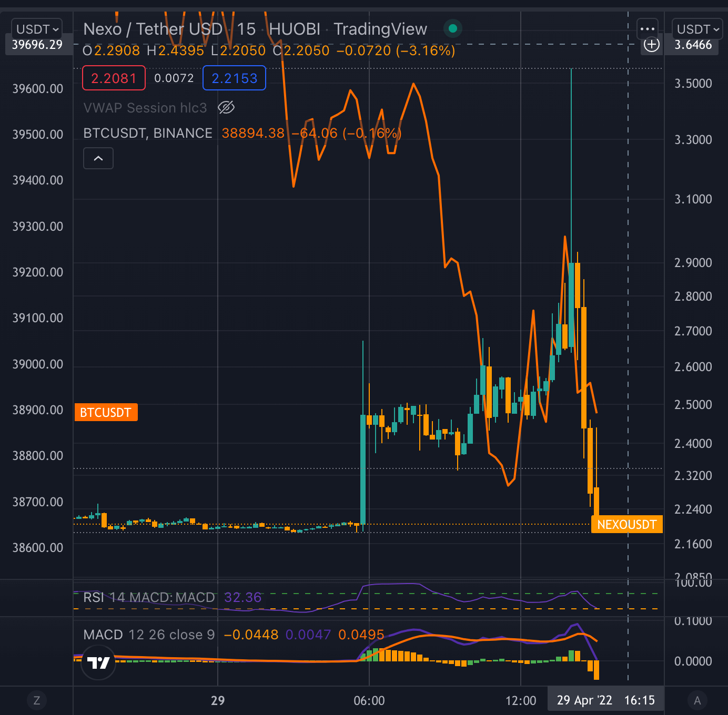Screen dimensions: 728x715
Task: Click the 39696.29 left scale label
Action: 37,45
